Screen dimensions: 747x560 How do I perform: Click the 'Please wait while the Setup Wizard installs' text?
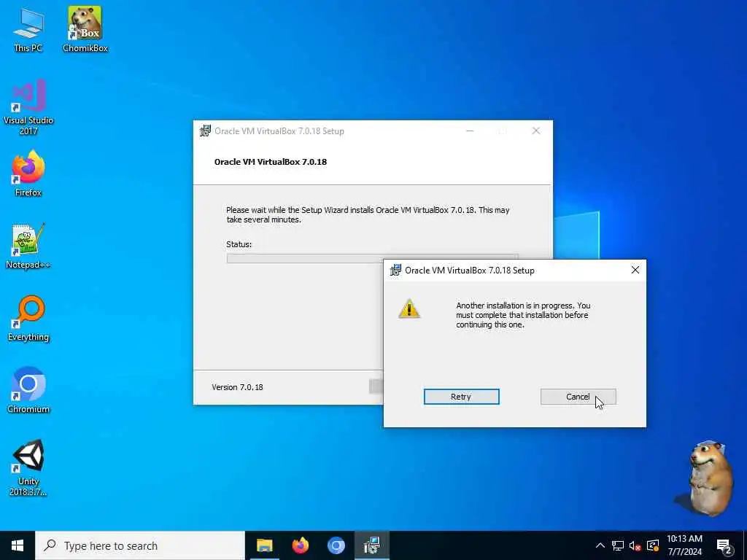click(368, 215)
